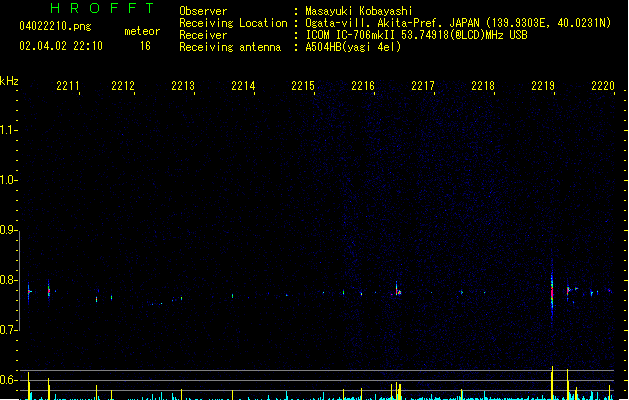Image resolution: width=629 pixels, height=400 pixels.
Task: Click the 0.6 kHz axis label
Action: [x=8, y=380]
